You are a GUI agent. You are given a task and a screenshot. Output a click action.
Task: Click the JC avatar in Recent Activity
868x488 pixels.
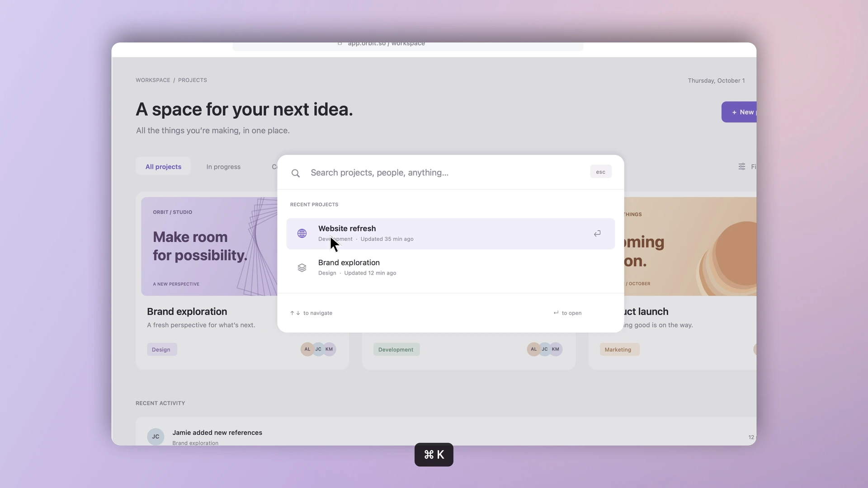156,436
